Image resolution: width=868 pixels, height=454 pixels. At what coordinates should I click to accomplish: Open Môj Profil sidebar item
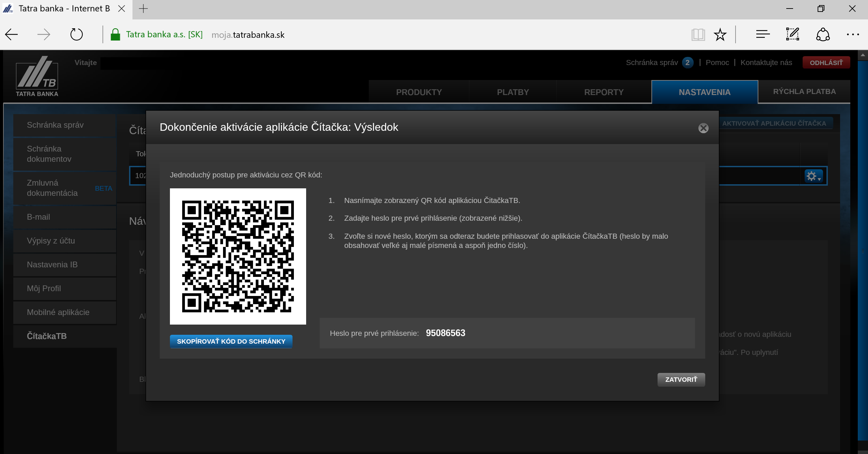click(65, 288)
